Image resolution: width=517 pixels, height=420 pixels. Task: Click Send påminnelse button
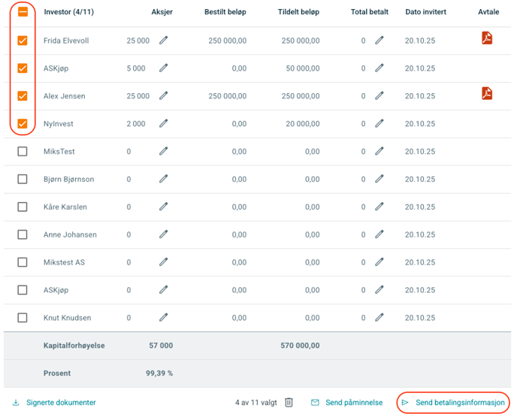point(346,403)
